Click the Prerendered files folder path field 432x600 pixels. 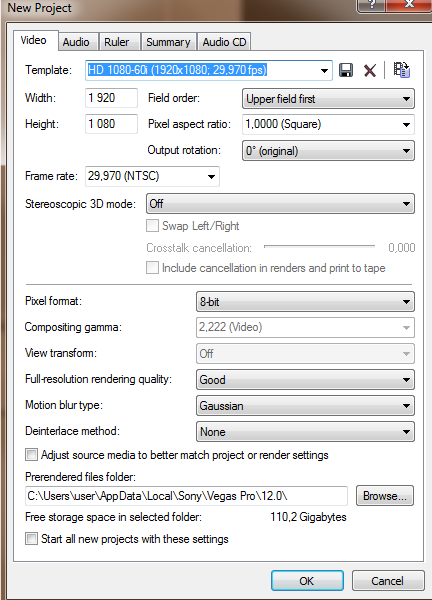pyautogui.click(x=186, y=496)
